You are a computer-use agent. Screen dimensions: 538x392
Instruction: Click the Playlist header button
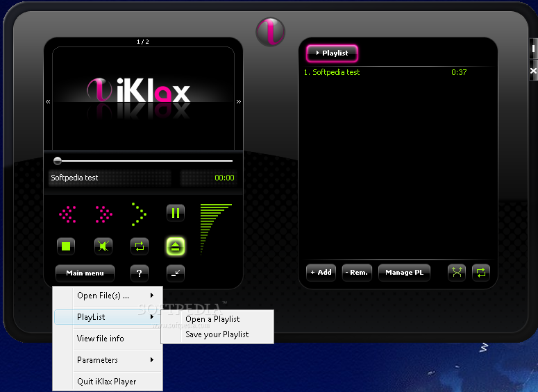coord(332,53)
